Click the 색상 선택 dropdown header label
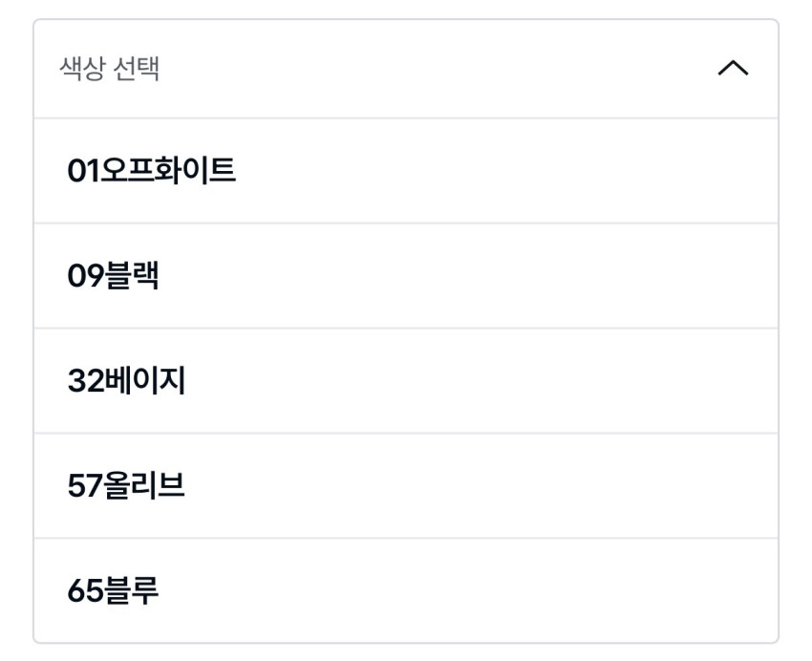Image resolution: width=812 pixels, height=661 pixels. pos(110,70)
